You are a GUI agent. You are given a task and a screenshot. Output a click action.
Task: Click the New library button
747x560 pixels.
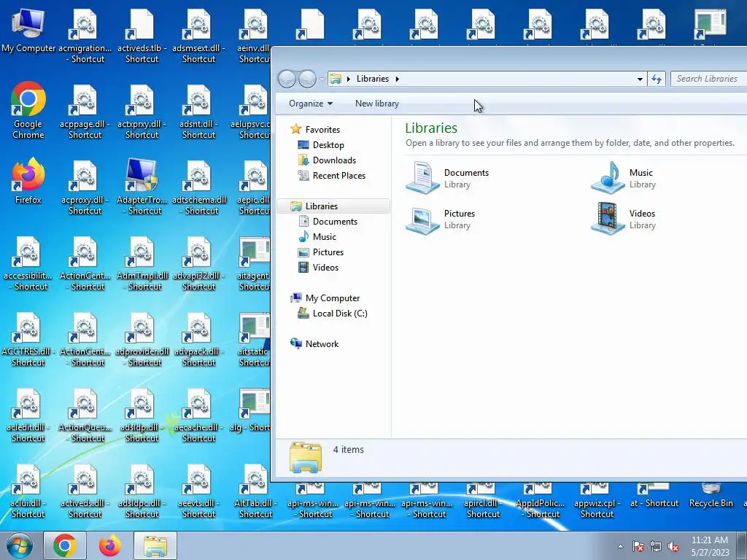377,104
